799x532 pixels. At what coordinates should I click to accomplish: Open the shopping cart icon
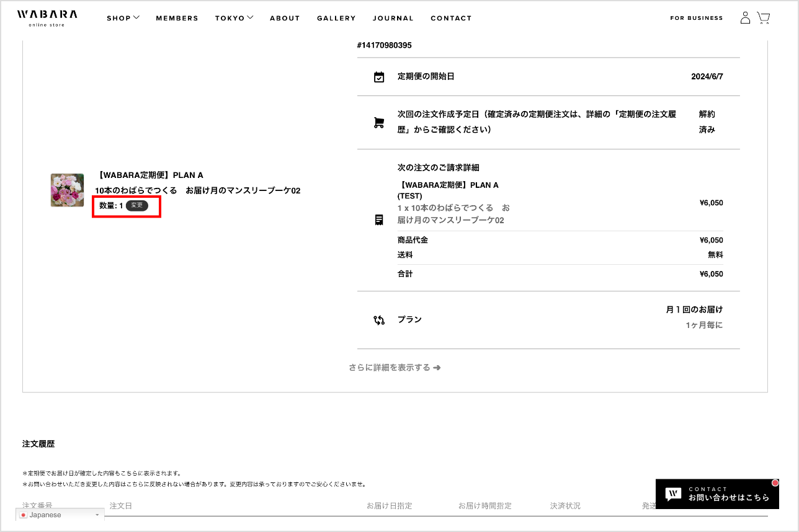pos(763,18)
